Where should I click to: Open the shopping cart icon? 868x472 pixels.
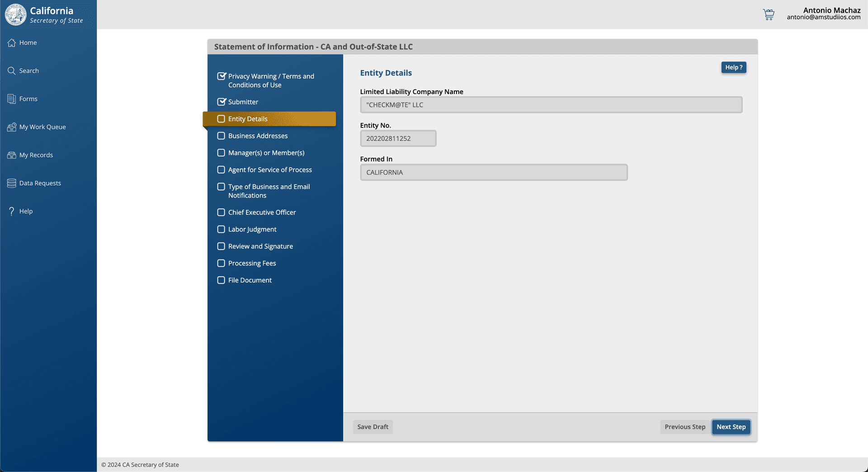click(769, 14)
